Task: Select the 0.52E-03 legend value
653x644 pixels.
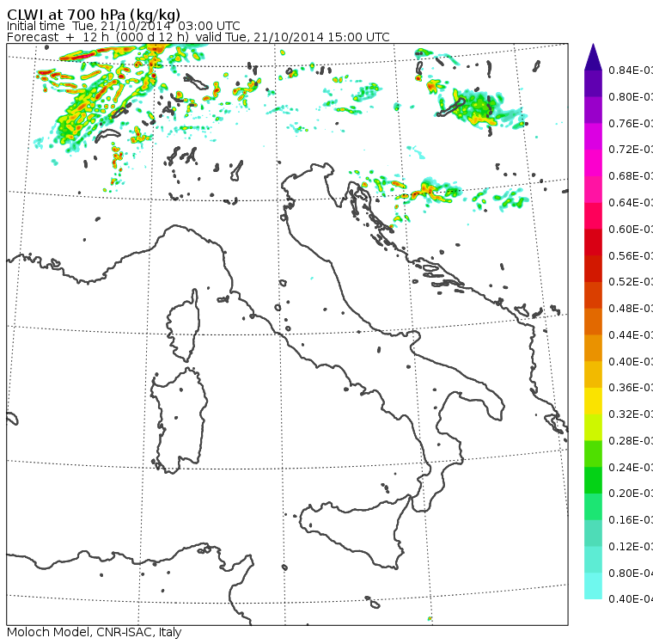Action: pos(631,282)
